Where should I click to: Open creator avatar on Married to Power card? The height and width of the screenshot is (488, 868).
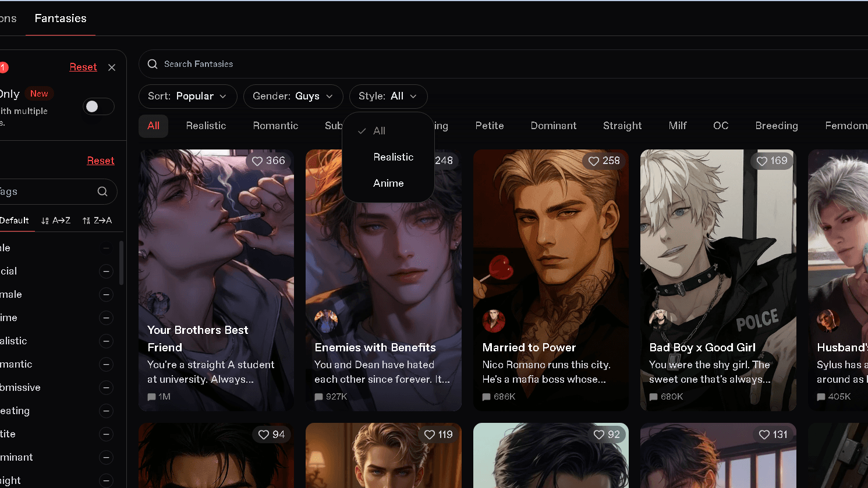tap(494, 321)
